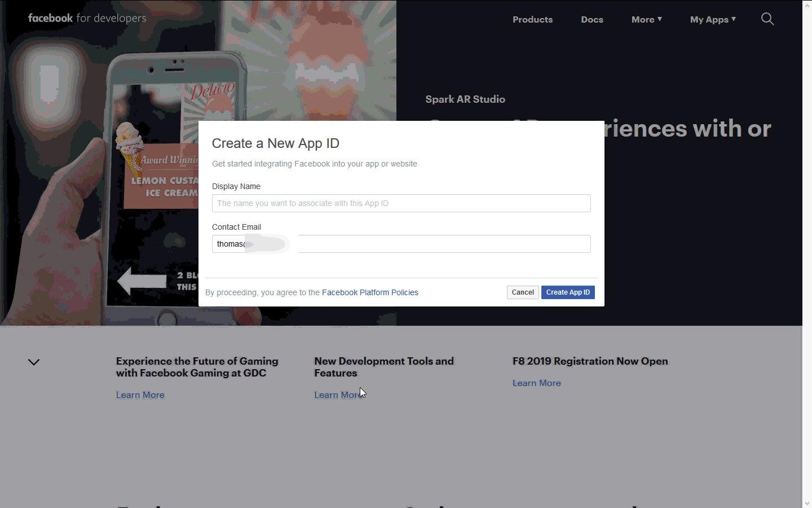Cancel the new App ID dialog

(523, 292)
